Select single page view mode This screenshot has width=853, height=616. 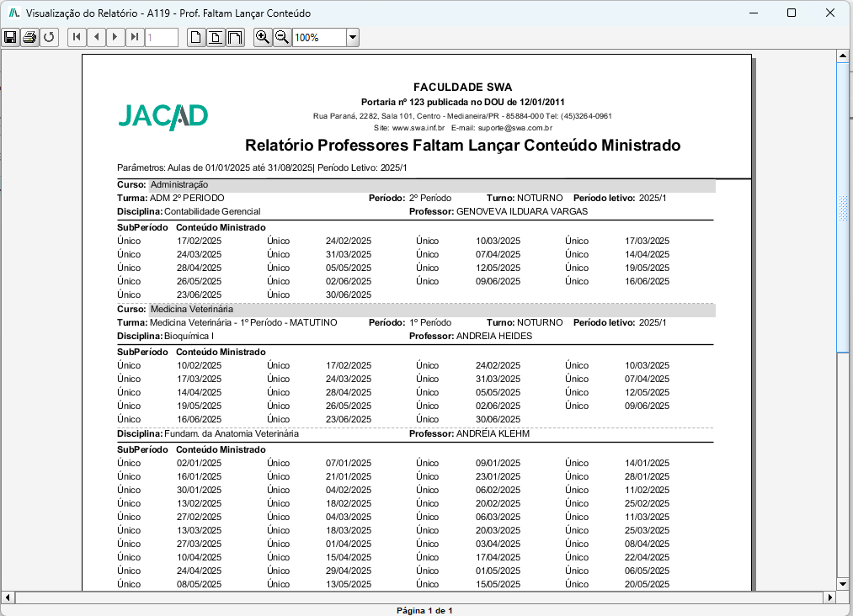point(196,37)
